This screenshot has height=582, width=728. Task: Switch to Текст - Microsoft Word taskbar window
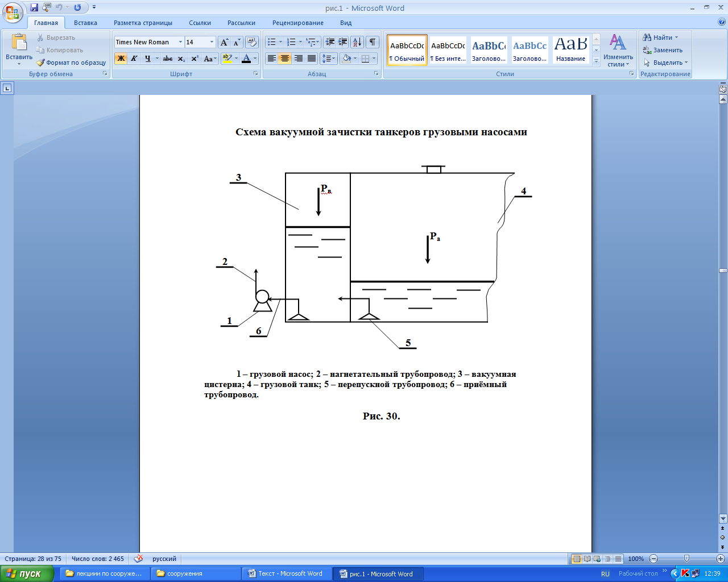(x=287, y=573)
